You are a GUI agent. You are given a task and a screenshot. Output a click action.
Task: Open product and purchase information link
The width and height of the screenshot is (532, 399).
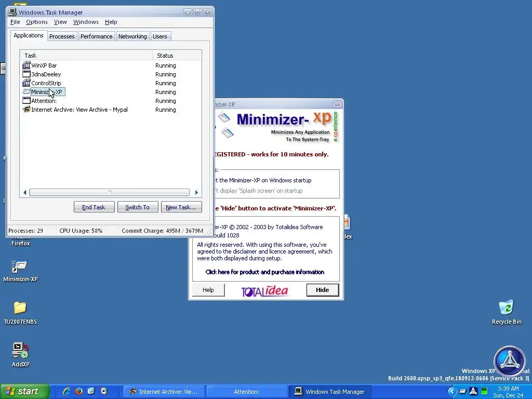coord(264,272)
